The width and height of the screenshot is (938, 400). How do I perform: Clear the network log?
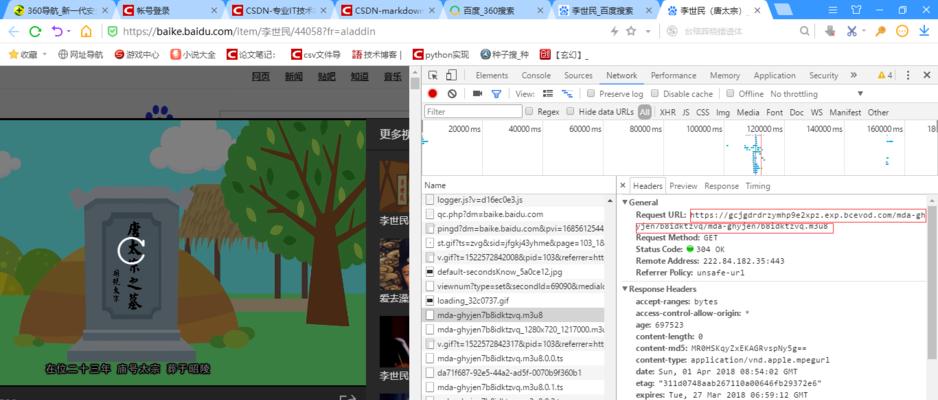(452, 94)
